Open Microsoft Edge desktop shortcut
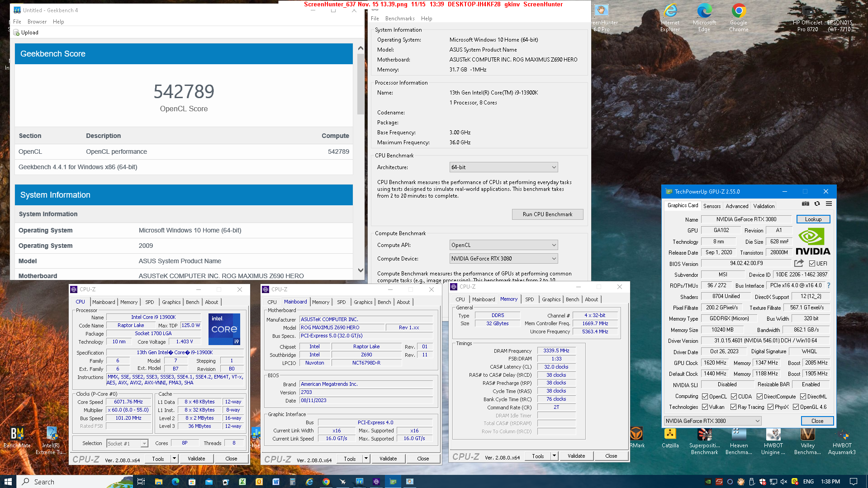This screenshot has height=488, width=868. pyautogui.click(x=704, y=18)
